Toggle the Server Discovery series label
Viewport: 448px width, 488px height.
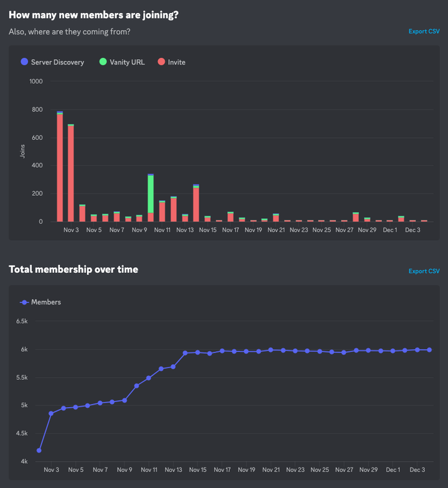click(57, 62)
